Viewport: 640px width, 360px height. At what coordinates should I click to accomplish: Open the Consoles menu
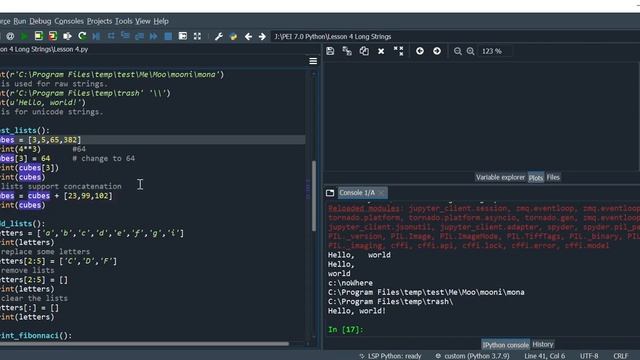tap(69, 21)
